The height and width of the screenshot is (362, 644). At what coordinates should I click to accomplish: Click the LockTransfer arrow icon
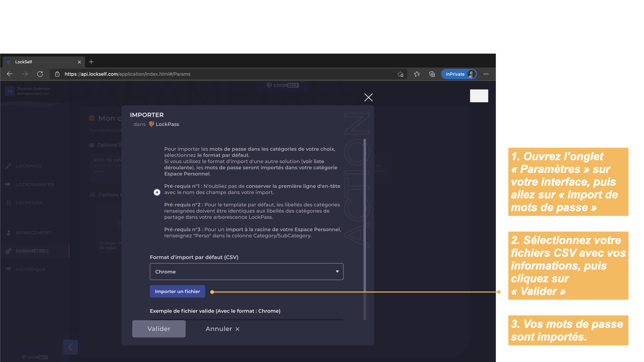(x=8, y=184)
